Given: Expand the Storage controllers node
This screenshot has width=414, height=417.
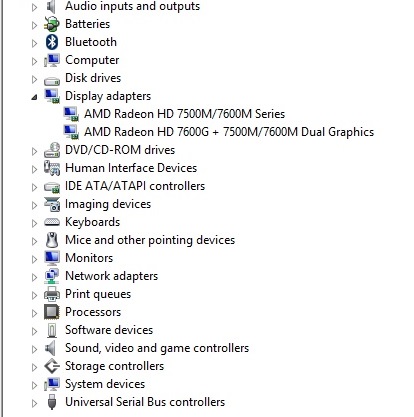Looking at the screenshot, I should [34, 367].
